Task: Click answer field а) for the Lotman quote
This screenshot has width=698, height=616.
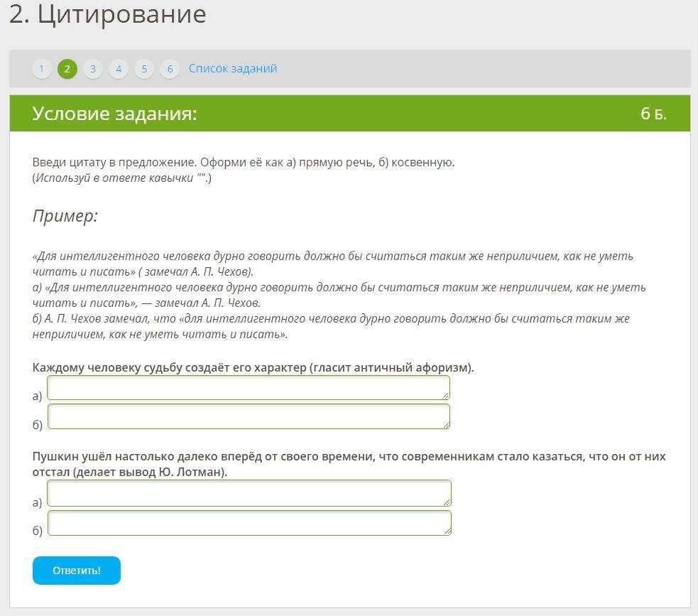Action: pyautogui.click(x=249, y=493)
